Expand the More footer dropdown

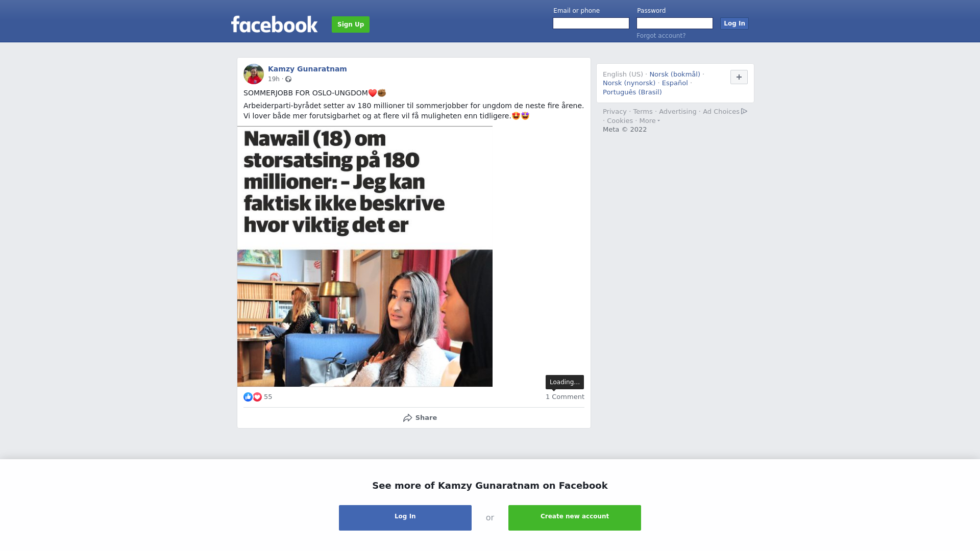pyautogui.click(x=649, y=121)
